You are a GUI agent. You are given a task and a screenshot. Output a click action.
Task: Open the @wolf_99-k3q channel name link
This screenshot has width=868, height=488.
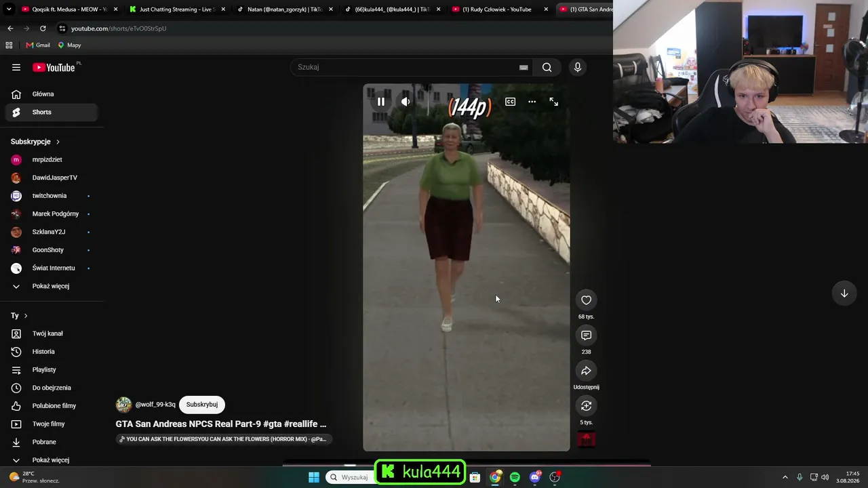point(155,405)
